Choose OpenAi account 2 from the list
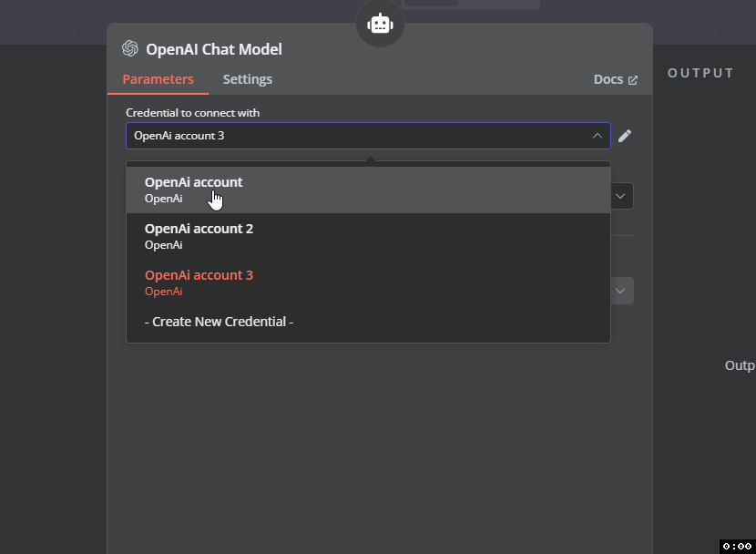The height and width of the screenshot is (554, 756). pyautogui.click(x=368, y=236)
